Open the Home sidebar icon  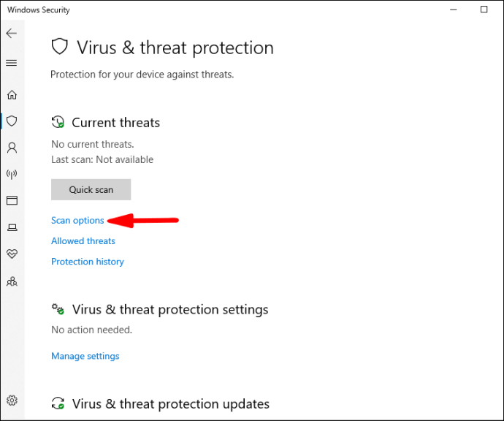[12, 94]
